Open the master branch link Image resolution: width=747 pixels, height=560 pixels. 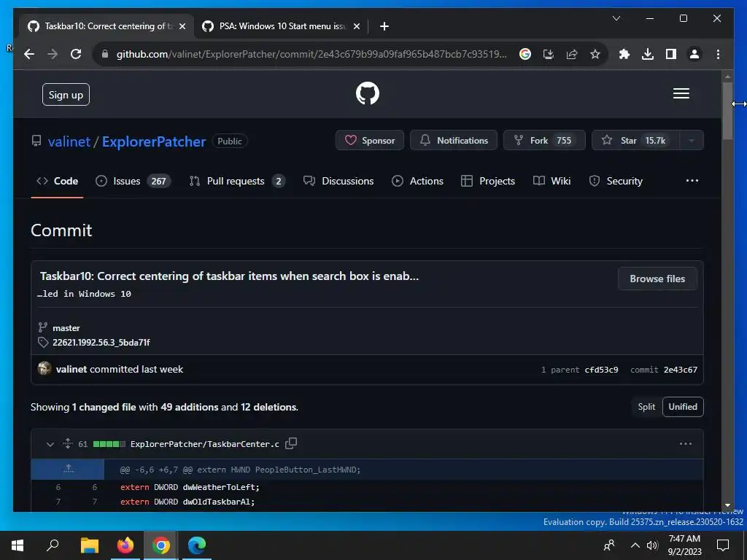pyautogui.click(x=66, y=328)
